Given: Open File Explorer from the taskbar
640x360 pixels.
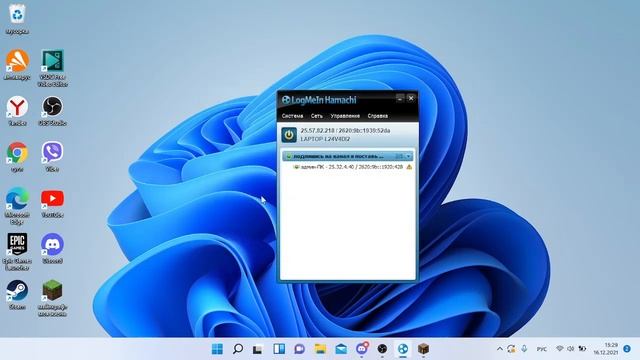Looking at the screenshot, I should tap(320, 349).
